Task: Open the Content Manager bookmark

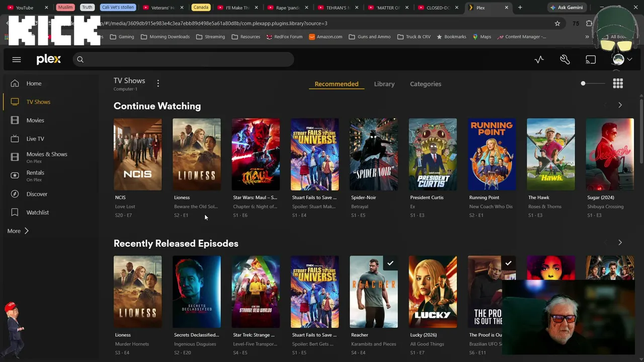Action: pos(522,37)
